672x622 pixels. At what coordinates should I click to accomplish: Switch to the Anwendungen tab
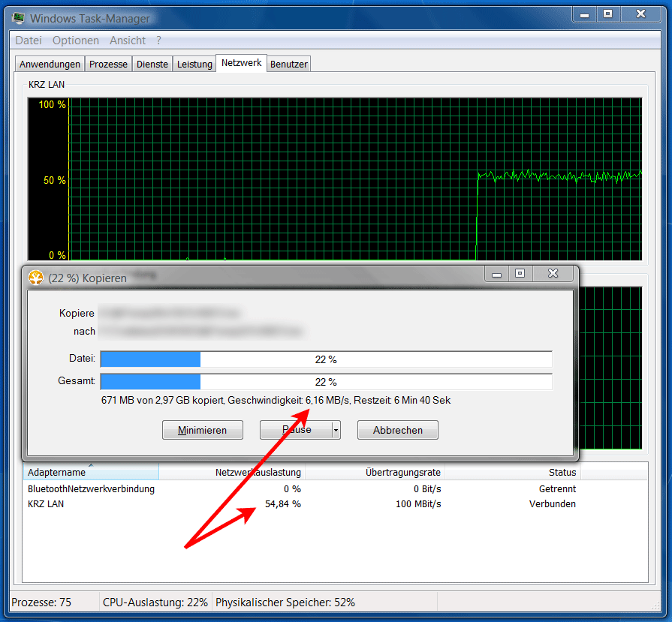click(x=50, y=64)
